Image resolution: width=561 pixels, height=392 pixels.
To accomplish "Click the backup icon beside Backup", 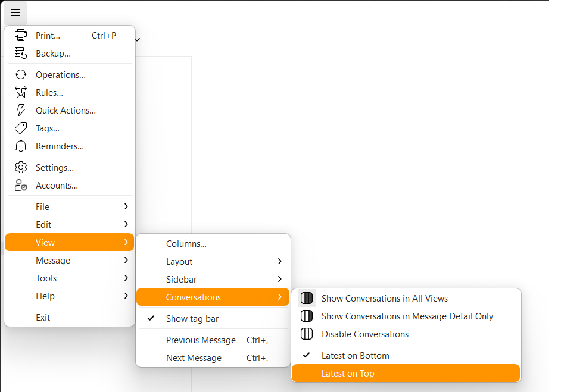I will pos(21,54).
